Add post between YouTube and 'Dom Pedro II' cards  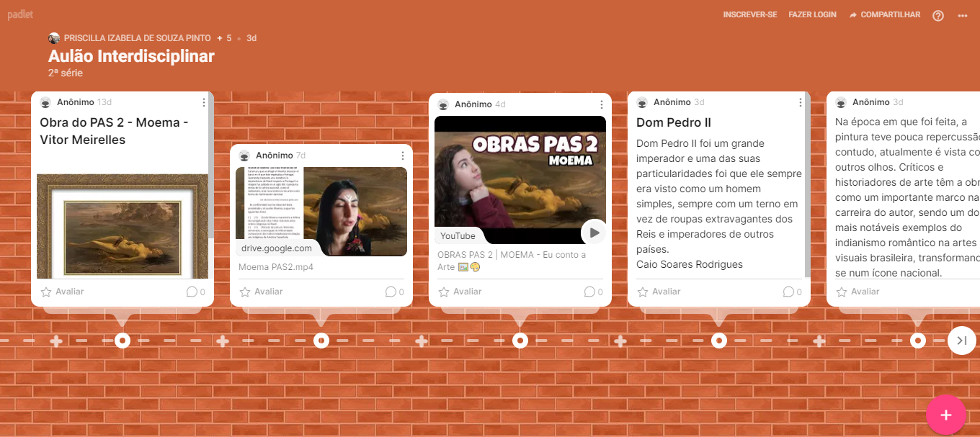pos(620,341)
